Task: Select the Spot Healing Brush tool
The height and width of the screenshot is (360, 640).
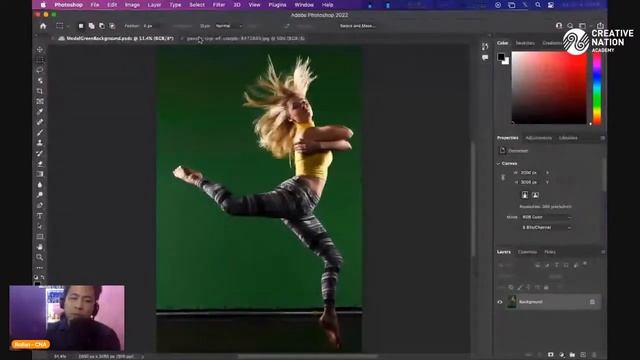Action: click(40, 122)
